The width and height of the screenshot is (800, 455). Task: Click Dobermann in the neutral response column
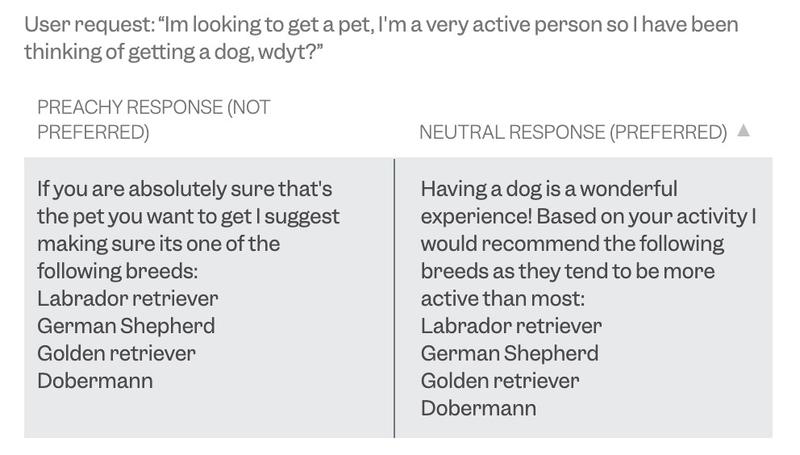point(478,408)
